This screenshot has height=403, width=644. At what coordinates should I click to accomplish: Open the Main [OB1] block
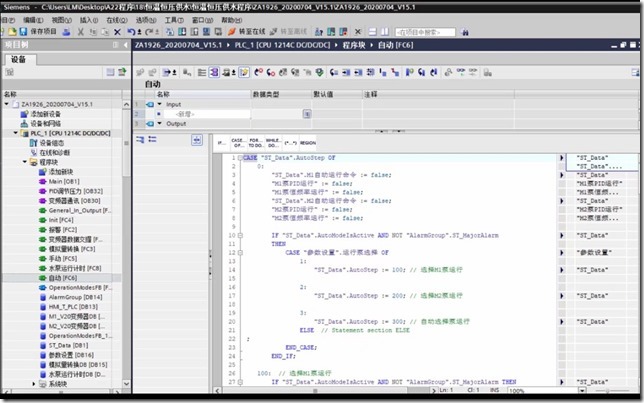click(64, 181)
